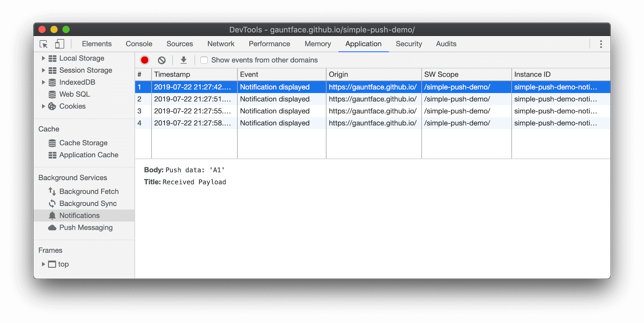Switch to the Network tab
The width and height of the screenshot is (644, 323).
click(221, 44)
